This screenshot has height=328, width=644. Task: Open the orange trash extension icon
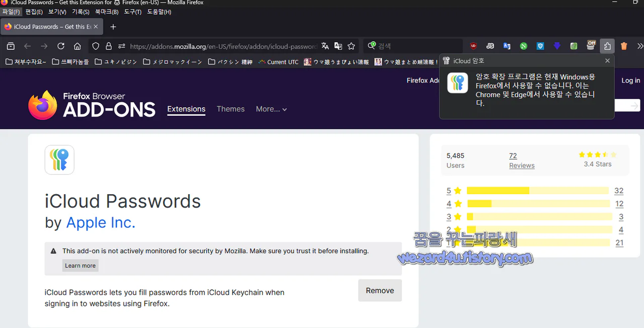click(624, 46)
